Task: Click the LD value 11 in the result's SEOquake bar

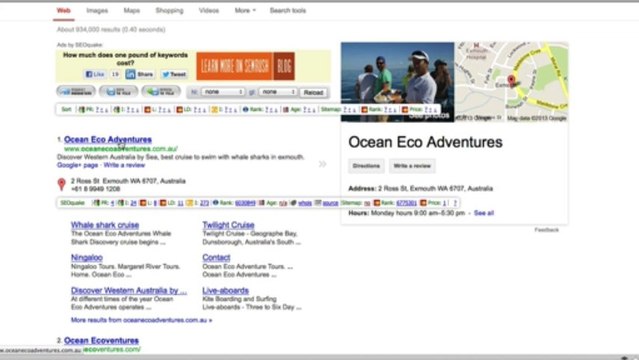Action: click(x=181, y=203)
